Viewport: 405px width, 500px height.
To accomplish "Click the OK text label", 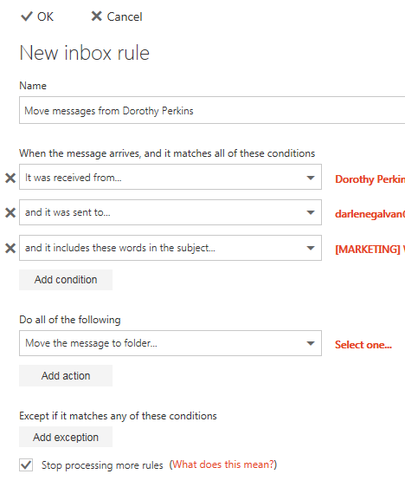I will [45, 17].
